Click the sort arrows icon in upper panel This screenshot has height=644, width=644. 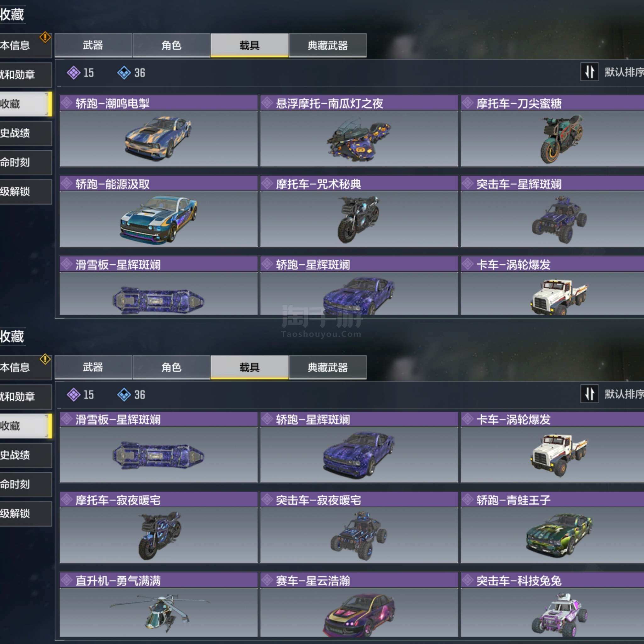589,72
